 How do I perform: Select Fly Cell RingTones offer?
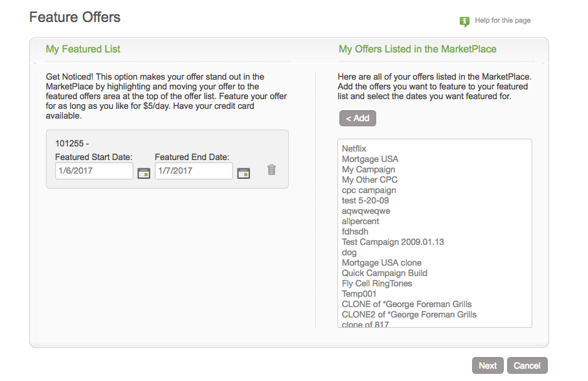click(x=435, y=283)
